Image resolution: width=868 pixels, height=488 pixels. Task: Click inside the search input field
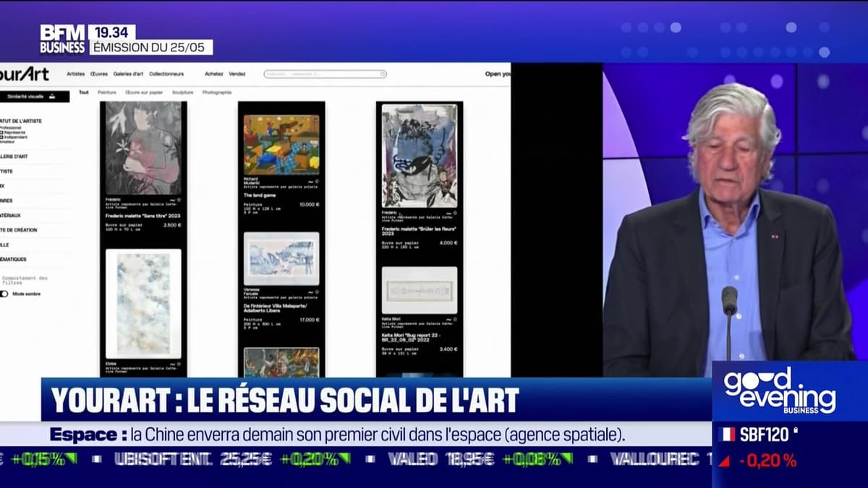325,74
